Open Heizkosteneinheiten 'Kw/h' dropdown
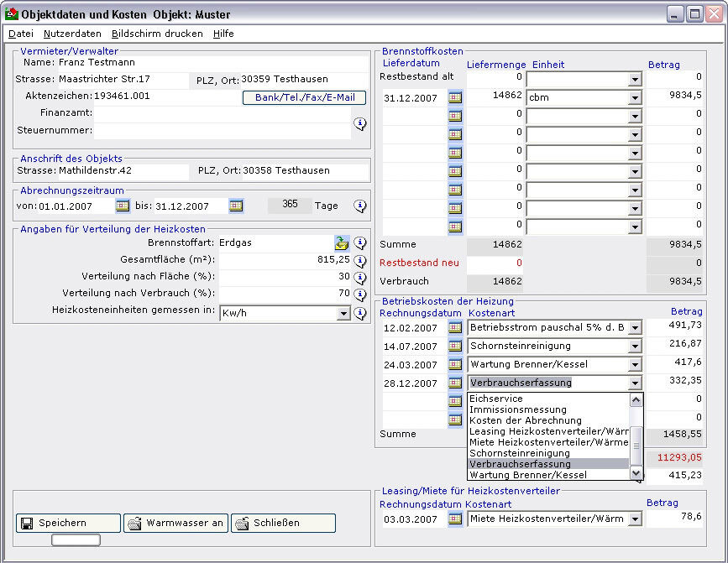The width and height of the screenshot is (728, 563). (343, 314)
